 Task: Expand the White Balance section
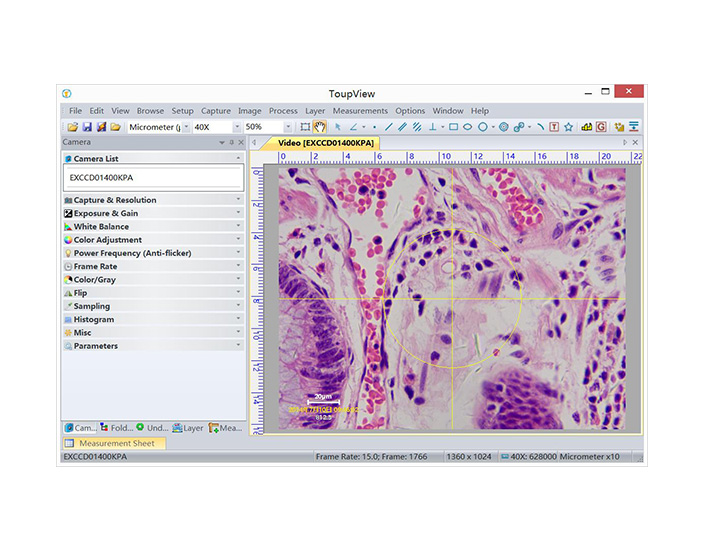click(x=153, y=226)
